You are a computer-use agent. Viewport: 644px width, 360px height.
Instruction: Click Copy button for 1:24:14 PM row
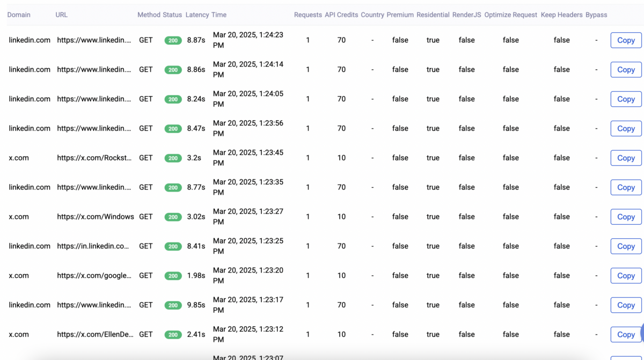pos(626,70)
